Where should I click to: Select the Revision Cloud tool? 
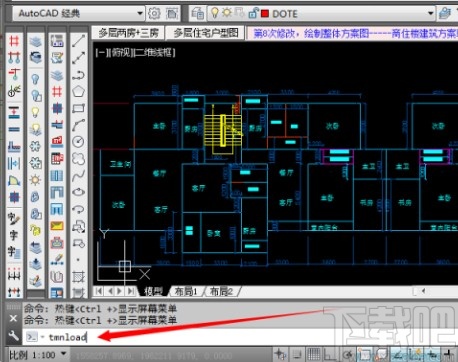[79, 159]
